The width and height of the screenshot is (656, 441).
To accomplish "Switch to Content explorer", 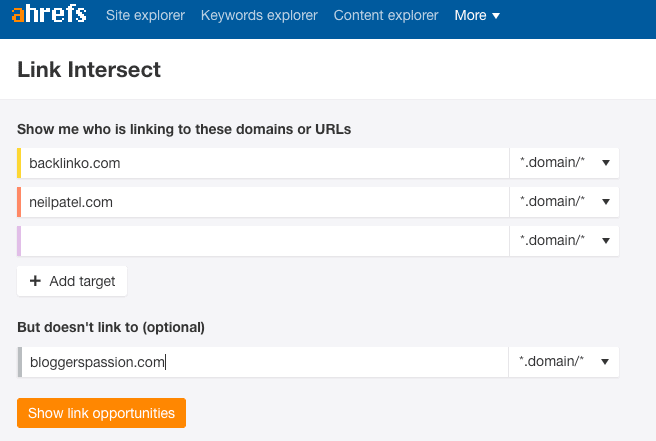I will [386, 15].
